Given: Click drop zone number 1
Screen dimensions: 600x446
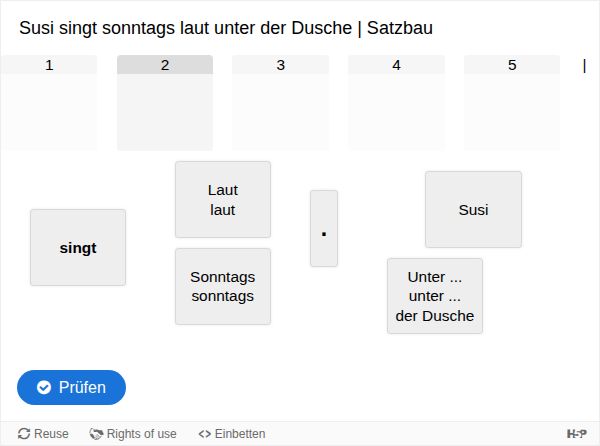Looking at the screenshot, I should [49, 103].
